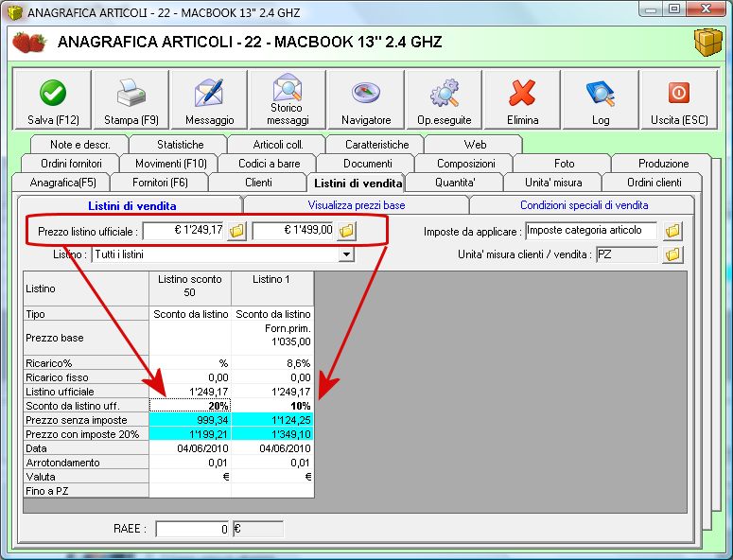Click folder icon beside Unita' misura clienti
The height and width of the screenshot is (560, 733).
pos(672,254)
